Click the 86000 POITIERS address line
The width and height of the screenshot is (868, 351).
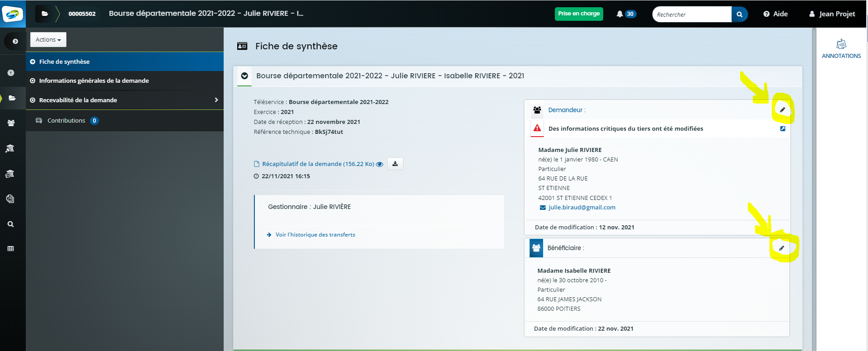(559, 309)
